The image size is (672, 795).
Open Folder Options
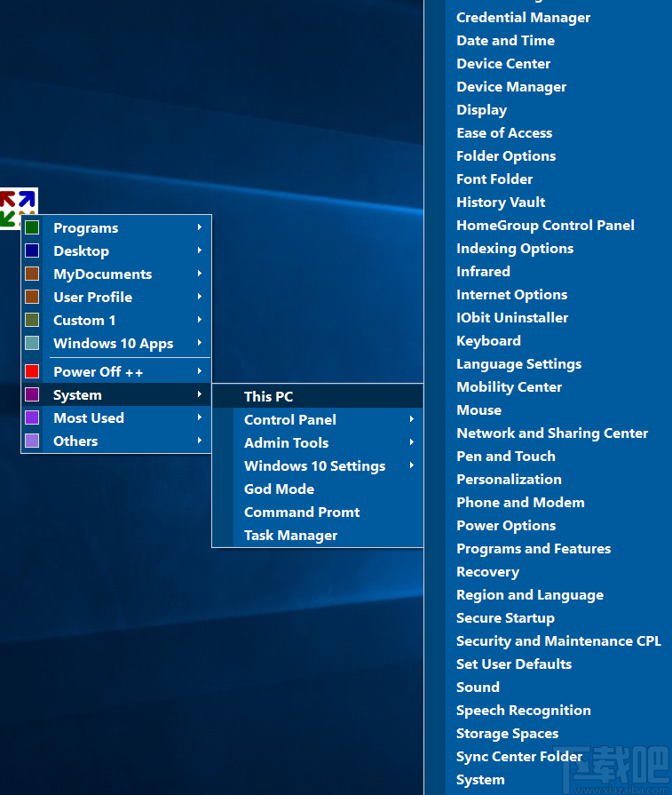506,156
